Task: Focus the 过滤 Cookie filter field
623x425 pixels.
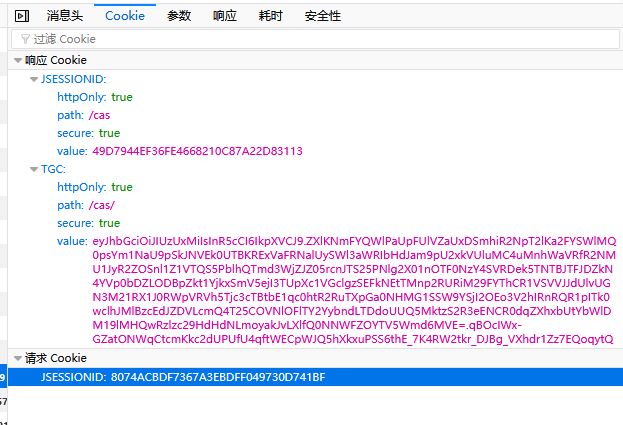Action: click(x=315, y=39)
